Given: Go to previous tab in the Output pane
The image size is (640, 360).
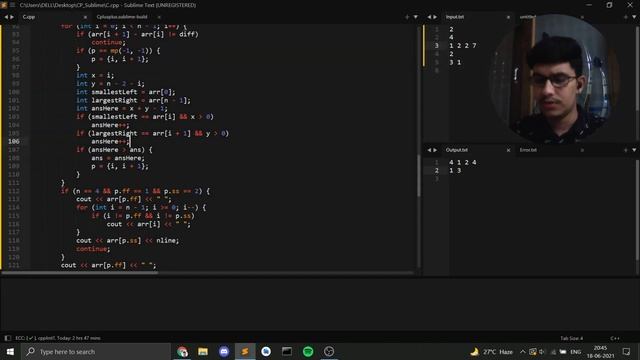Looking at the screenshot, I should point(429,150).
